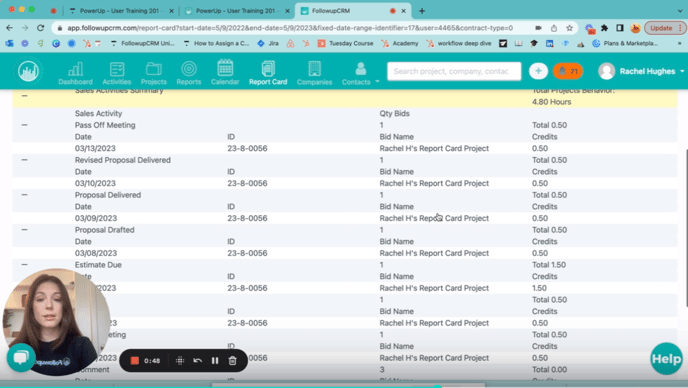Close the FollowupCRM browser tab
The image size is (688, 388).
tap(404, 11)
